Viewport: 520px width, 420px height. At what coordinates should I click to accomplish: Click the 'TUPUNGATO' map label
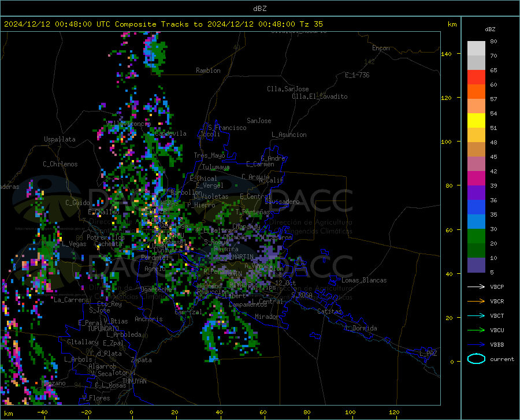tap(103, 329)
